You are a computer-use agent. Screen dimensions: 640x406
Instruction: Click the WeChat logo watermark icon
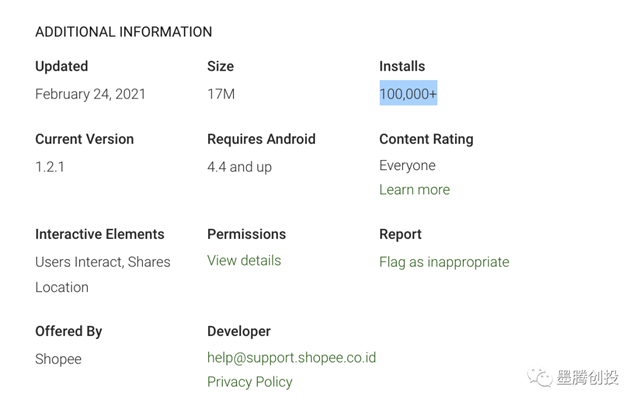[x=541, y=377]
